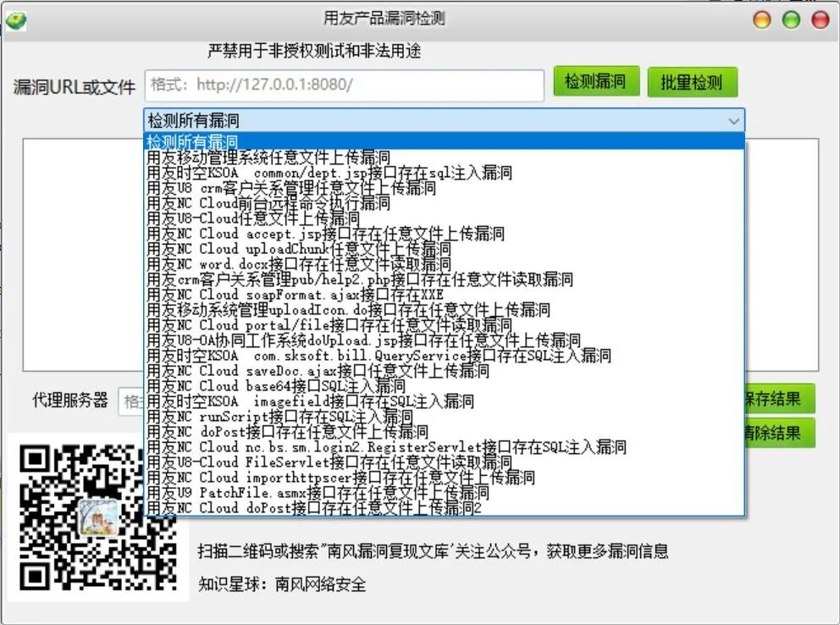The width and height of the screenshot is (840, 625).
Task: Focus the vulnerability URL input field
Action: [x=345, y=86]
